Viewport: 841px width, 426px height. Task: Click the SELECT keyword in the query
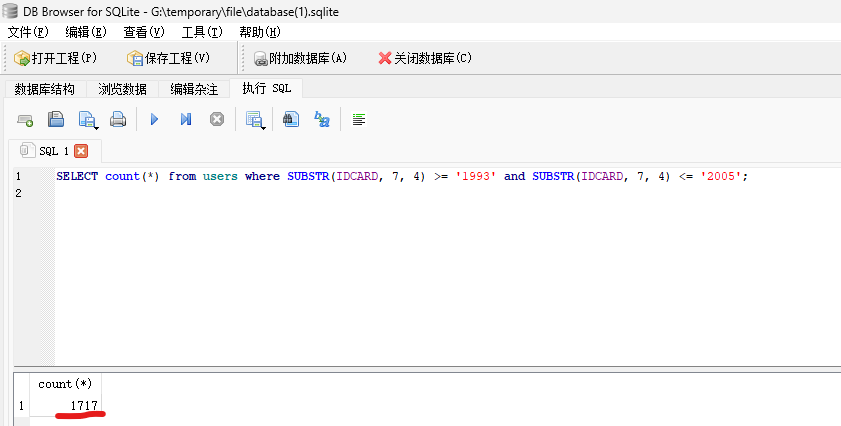pos(77,177)
